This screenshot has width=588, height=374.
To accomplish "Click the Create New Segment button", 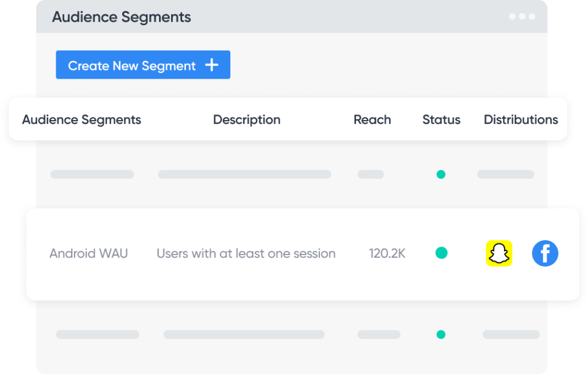I will click(142, 65).
